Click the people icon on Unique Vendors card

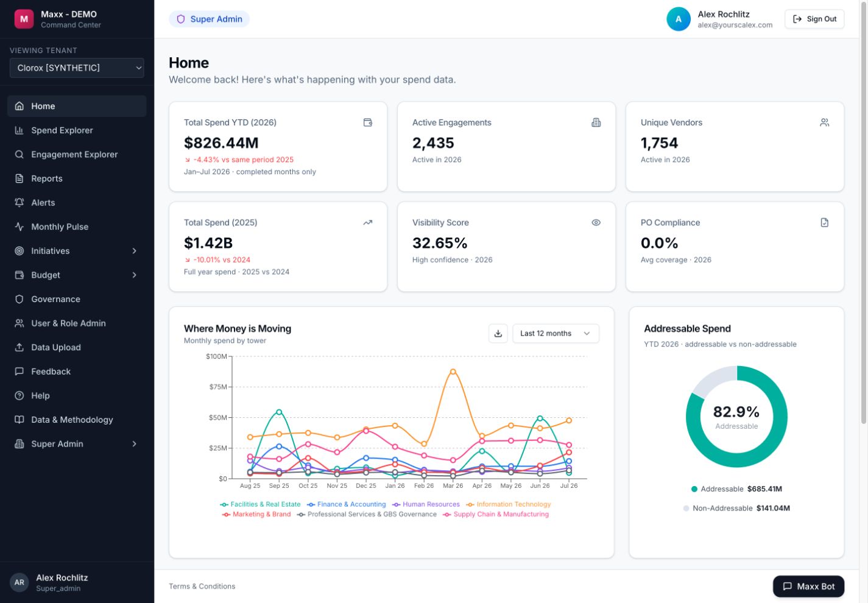825,122
